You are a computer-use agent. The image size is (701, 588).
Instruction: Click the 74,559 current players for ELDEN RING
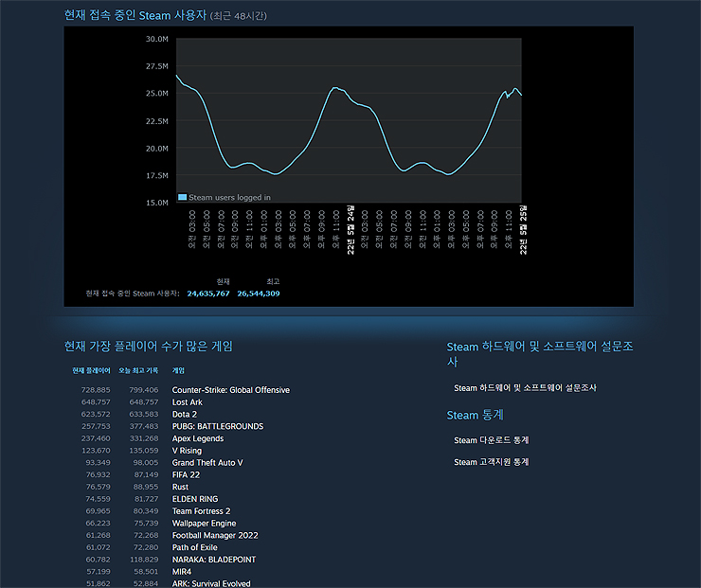click(98, 499)
